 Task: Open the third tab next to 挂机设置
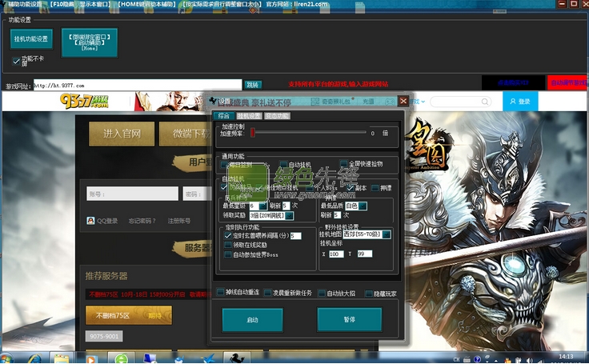tap(277, 116)
